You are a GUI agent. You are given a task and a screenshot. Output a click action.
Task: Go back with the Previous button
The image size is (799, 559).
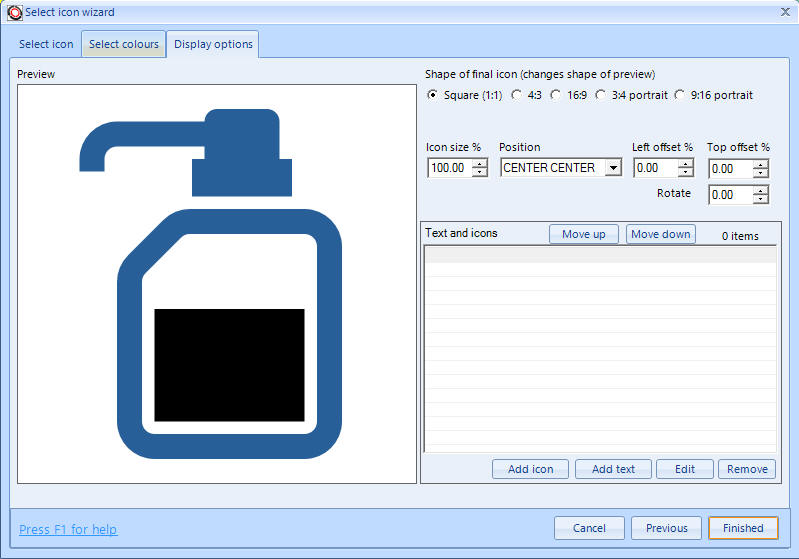point(667,528)
